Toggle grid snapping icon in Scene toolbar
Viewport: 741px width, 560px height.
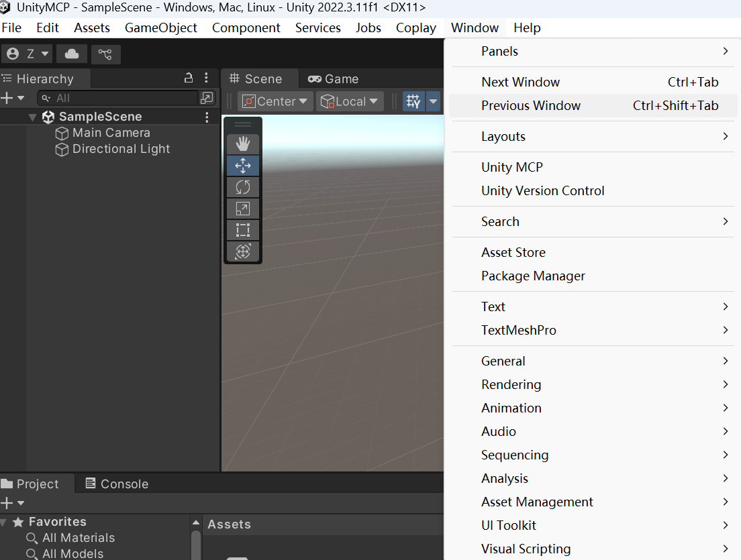413,101
